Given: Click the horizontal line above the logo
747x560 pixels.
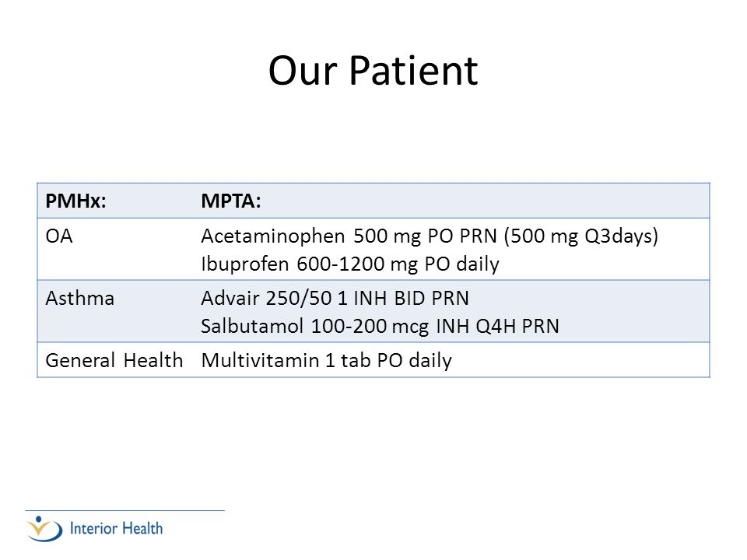Looking at the screenshot, I should (124, 511).
